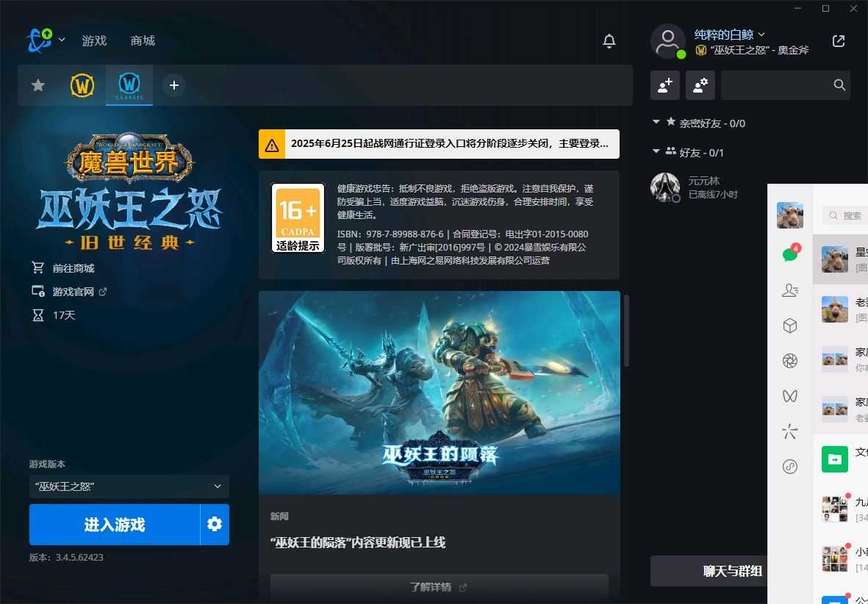Open the 游戏 menu
This screenshot has width=868, height=604.
coord(94,40)
